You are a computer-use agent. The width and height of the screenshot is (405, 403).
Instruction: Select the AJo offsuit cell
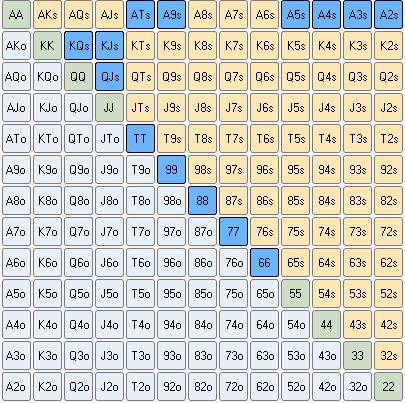pos(16,107)
